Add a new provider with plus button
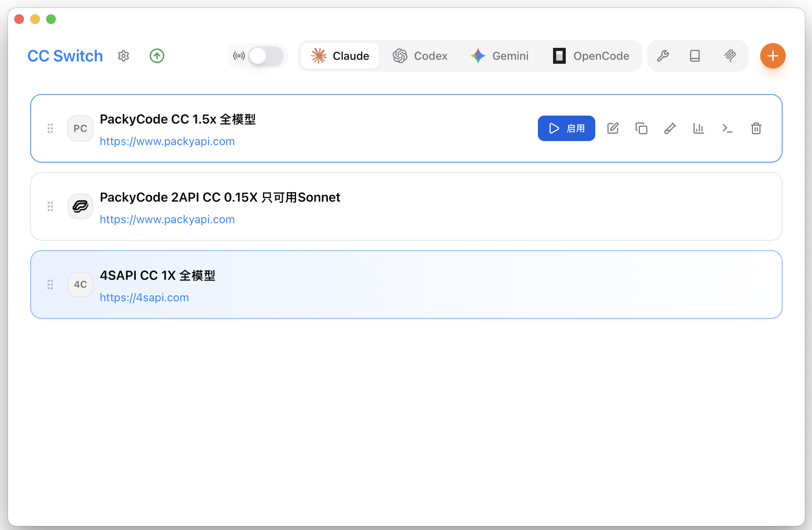This screenshot has height=530, width=812. [x=773, y=56]
